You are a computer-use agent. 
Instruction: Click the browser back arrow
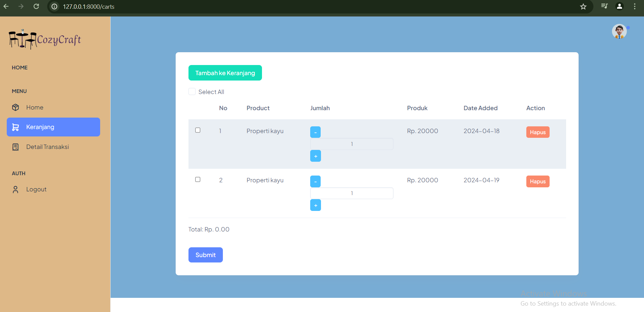tap(6, 6)
